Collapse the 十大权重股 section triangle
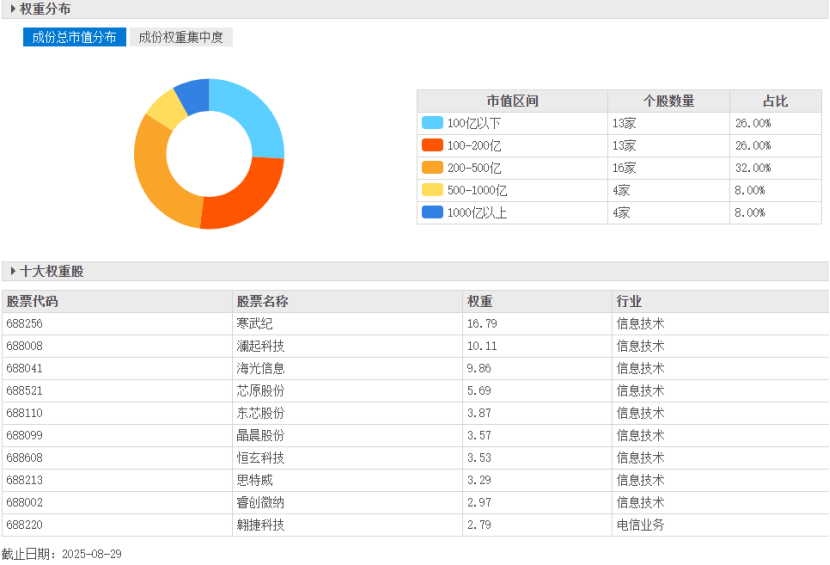Viewport: 830px width, 565px height. (x=13, y=271)
